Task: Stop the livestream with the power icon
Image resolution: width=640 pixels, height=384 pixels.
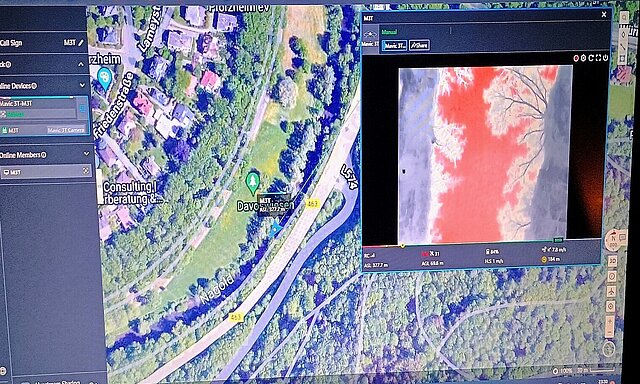Action: pyautogui.click(x=605, y=58)
